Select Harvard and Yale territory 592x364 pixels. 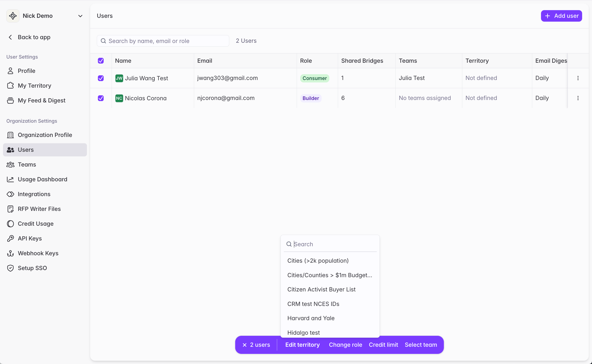[330, 318]
